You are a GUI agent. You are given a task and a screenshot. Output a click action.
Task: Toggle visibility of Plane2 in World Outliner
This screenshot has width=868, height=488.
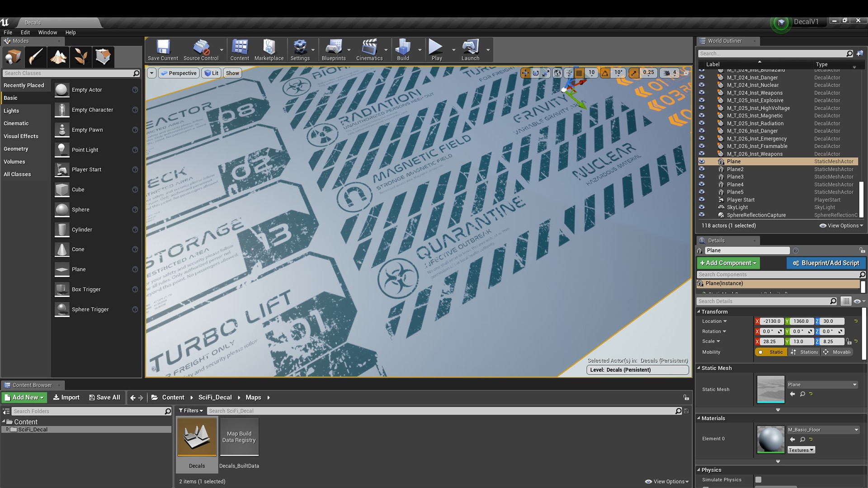[702, 169]
